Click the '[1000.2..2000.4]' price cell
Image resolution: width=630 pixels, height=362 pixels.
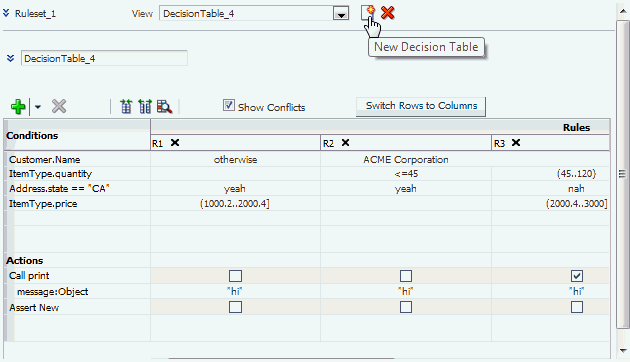pyautogui.click(x=235, y=204)
